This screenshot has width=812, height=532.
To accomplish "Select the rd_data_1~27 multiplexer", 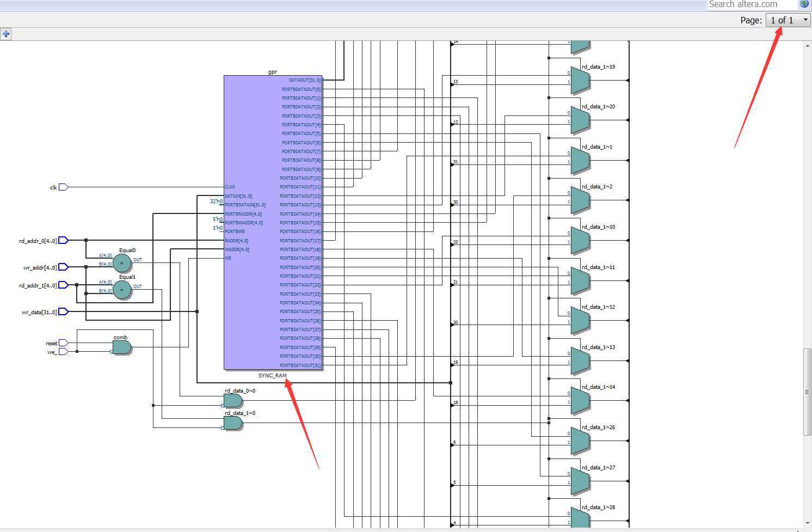I will click(580, 481).
